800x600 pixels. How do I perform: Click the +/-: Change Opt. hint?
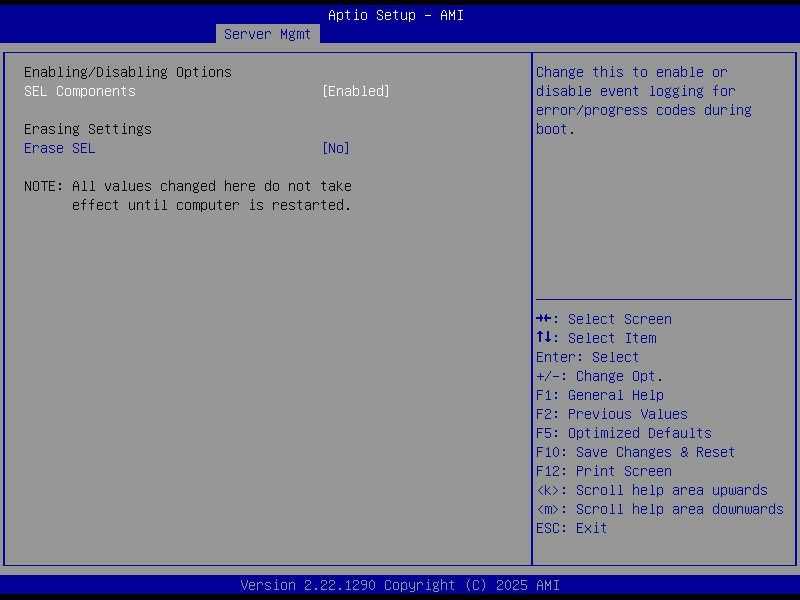[x=599, y=376]
